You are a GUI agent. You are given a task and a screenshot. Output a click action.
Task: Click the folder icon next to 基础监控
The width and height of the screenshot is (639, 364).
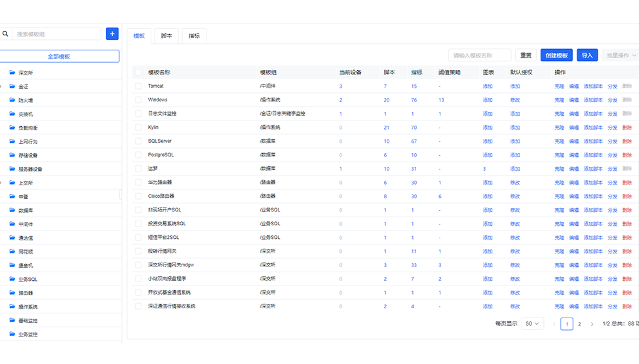[12, 320]
